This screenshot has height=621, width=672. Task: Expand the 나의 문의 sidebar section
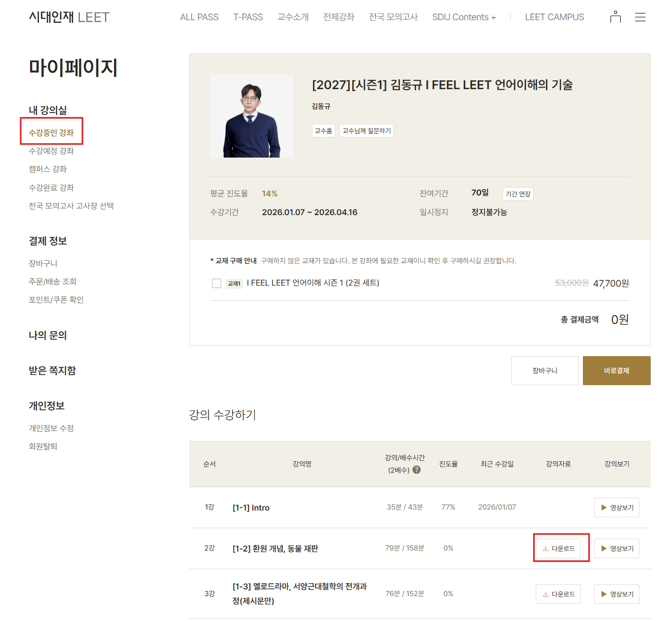point(48,335)
